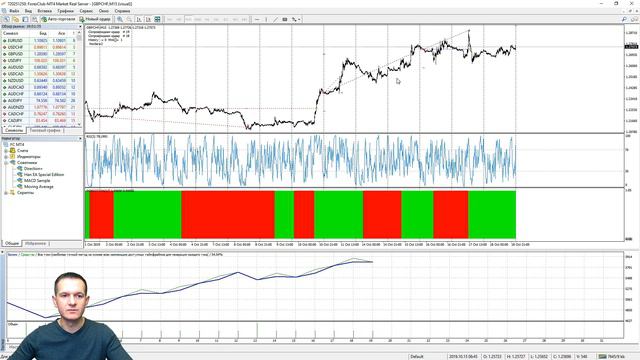The height and width of the screenshot is (360, 640).
Task: Select GBPUSD row in Market Watch
Action: click(39, 54)
